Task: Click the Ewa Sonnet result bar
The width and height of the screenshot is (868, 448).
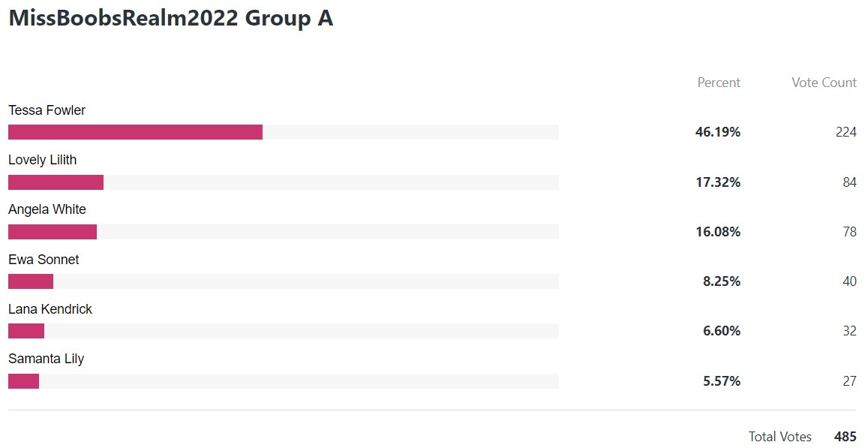Action: click(284, 281)
